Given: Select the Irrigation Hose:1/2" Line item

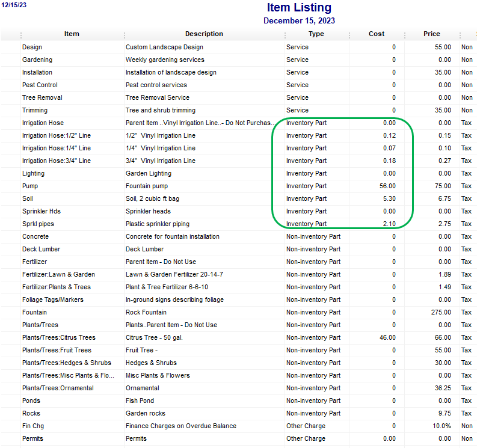Looking at the screenshot, I should pos(57,136).
